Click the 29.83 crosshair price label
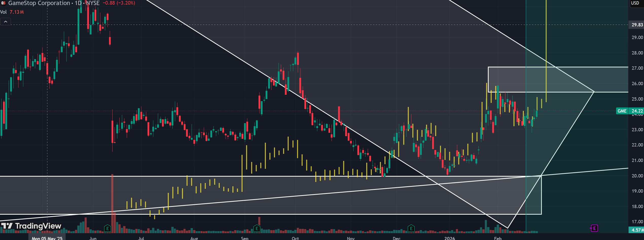The height and width of the screenshot is (240, 644). coord(637,25)
